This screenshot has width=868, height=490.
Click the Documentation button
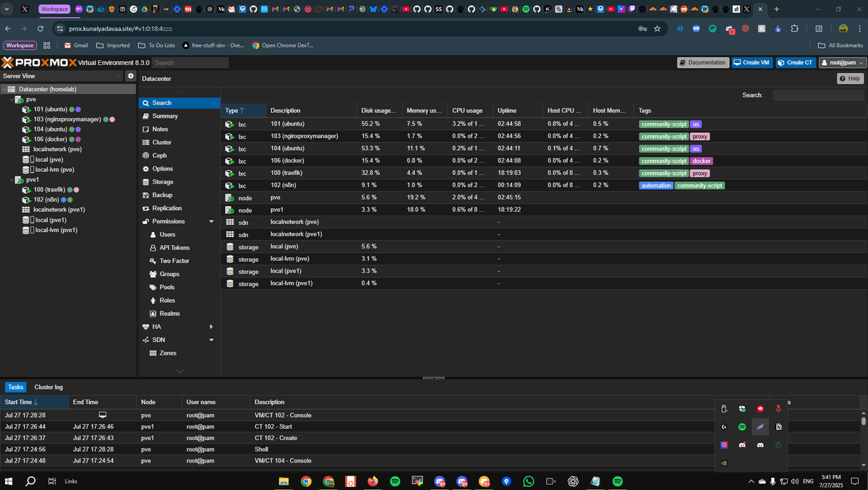(x=703, y=63)
